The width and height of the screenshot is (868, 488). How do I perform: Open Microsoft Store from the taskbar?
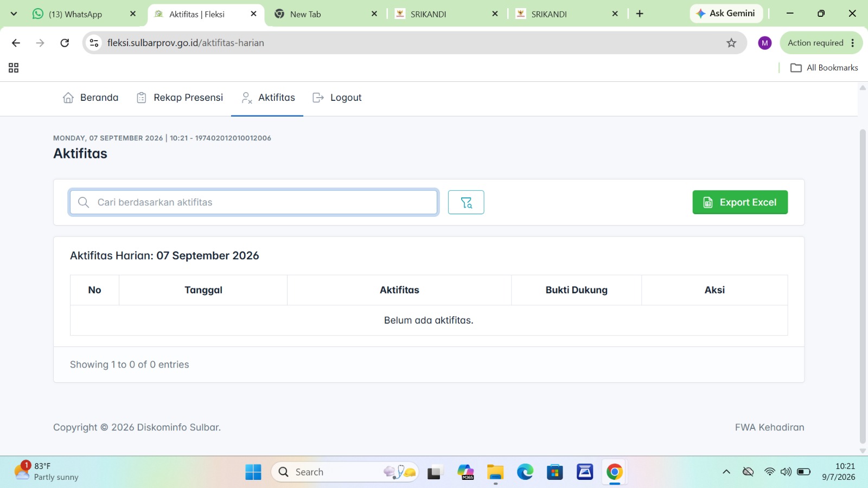click(554, 472)
